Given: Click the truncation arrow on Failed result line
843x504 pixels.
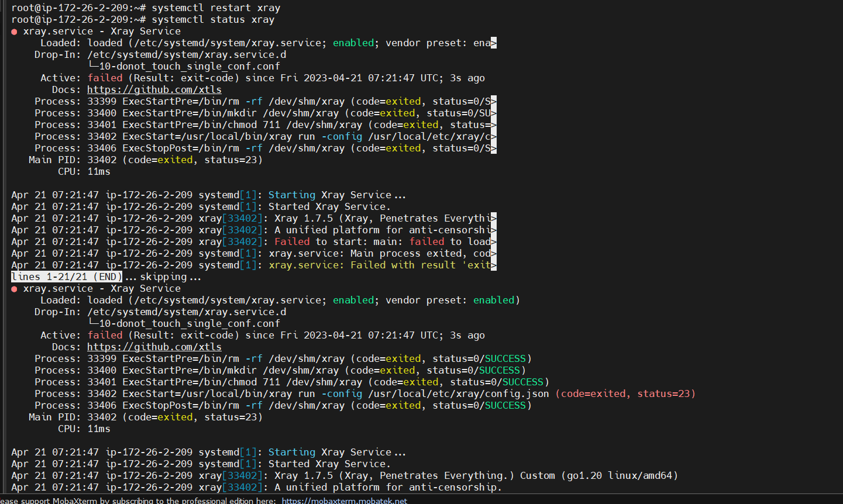Looking at the screenshot, I should point(493,265).
